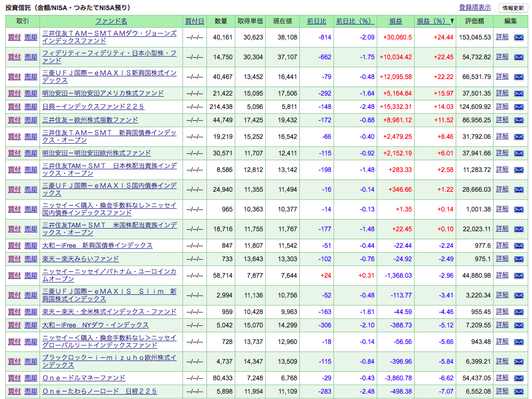Viewport: 532px width, 399px height.
Task: Click envelope icon for ニッセイグローバルリートインデックスファンド row
Action: click(519, 342)
